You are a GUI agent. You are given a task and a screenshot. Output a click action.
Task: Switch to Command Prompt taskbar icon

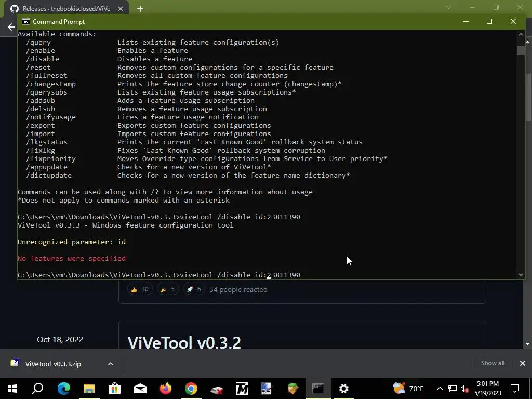(318, 389)
